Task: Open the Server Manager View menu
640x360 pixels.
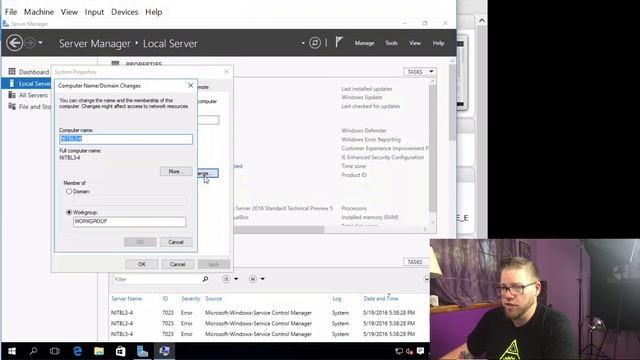Action: (415, 43)
